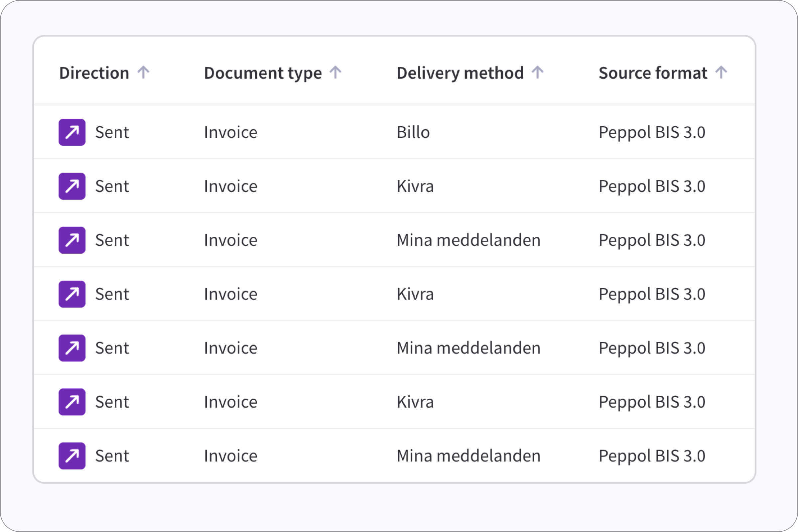Click the Document type column header
798x532 pixels.
pos(263,72)
